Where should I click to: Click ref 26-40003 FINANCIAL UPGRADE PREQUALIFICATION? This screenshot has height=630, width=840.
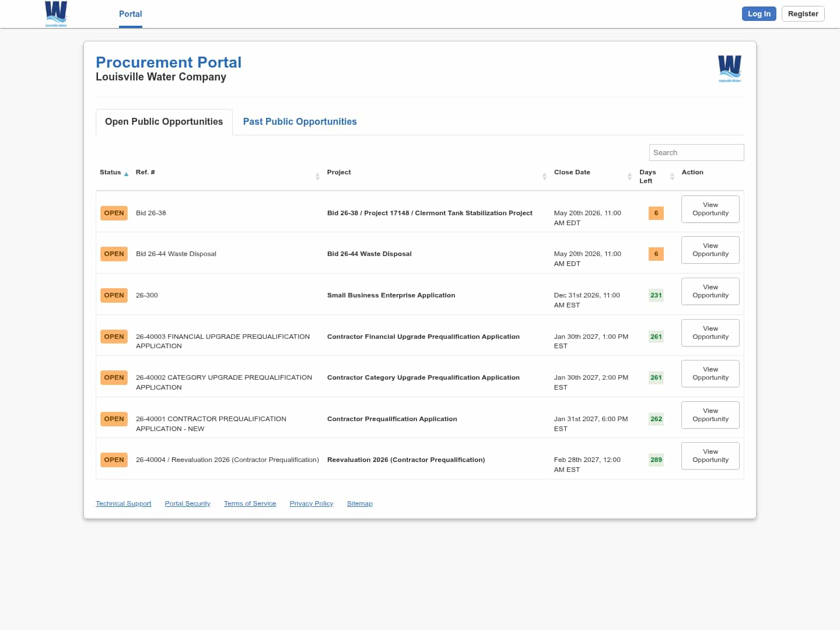tap(223, 341)
